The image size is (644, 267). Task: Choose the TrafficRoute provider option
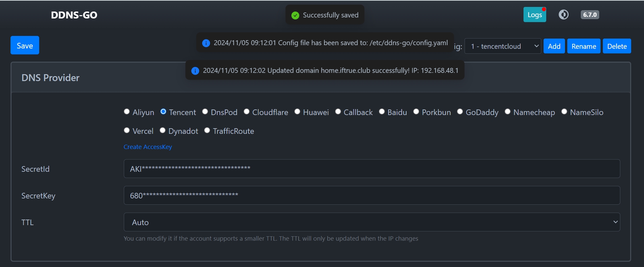coord(207,131)
